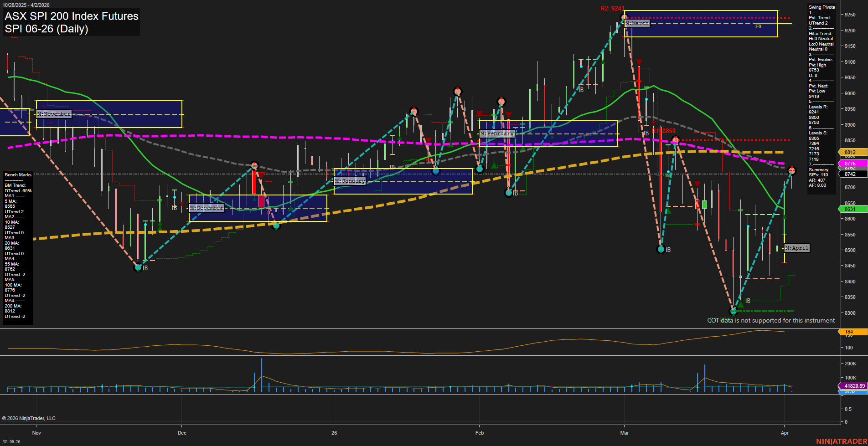The image size is (868, 446).
Task: Click the teal pivot dot below M:April
Action: point(734,311)
